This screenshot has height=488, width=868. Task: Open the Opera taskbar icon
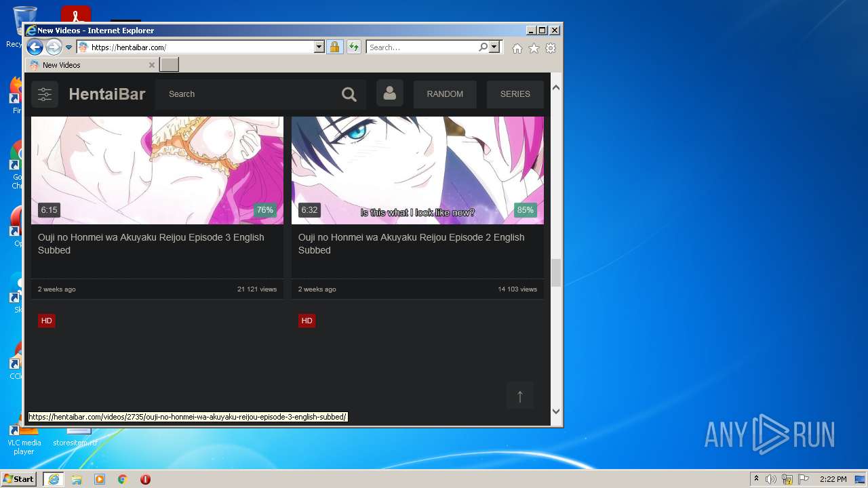point(145,479)
